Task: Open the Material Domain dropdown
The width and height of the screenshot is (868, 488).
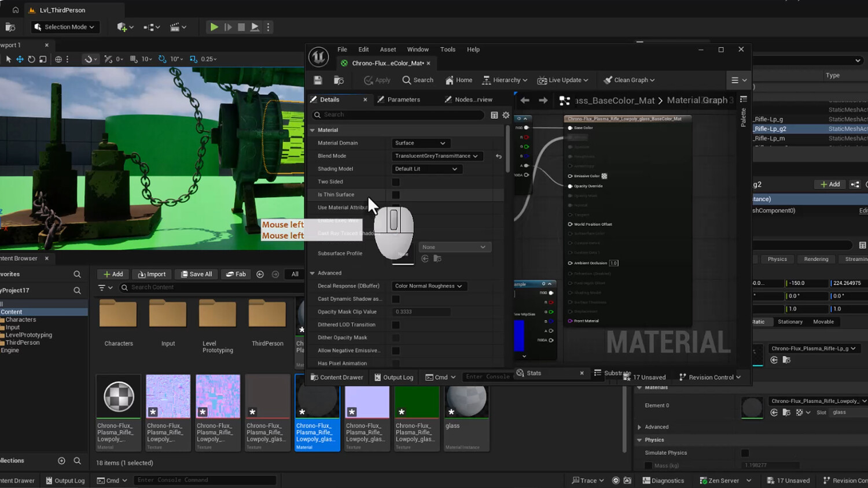Action: pyautogui.click(x=420, y=143)
